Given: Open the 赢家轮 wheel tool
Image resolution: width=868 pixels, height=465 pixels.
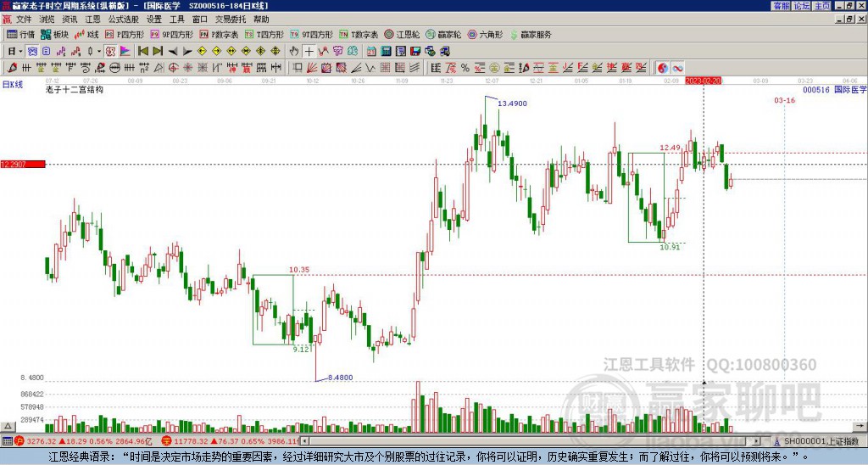Looking at the screenshot, I should [x=443, y=34].
